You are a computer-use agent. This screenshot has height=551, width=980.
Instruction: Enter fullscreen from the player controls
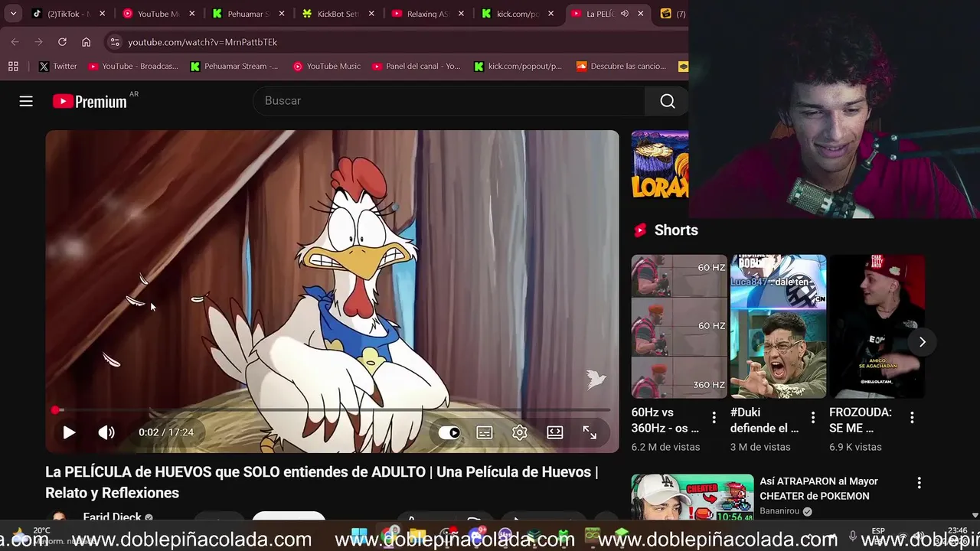[x=590, y=432]
